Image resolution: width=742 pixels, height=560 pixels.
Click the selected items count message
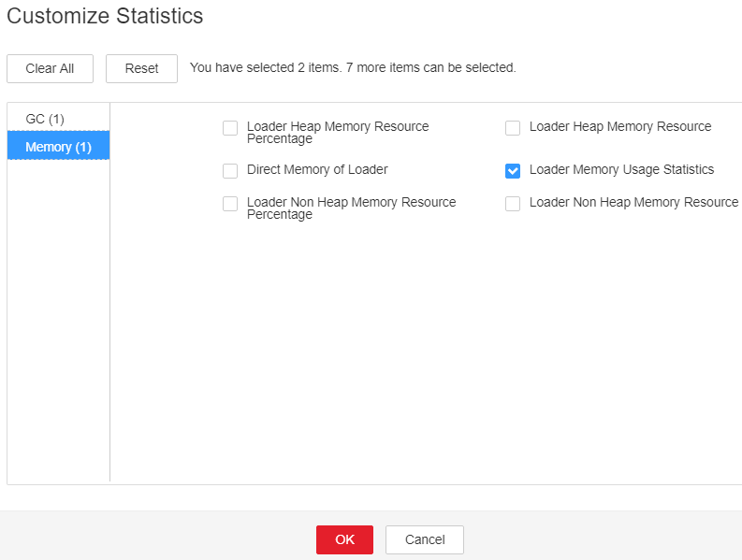pyautogui.click(x=353, y=67)
